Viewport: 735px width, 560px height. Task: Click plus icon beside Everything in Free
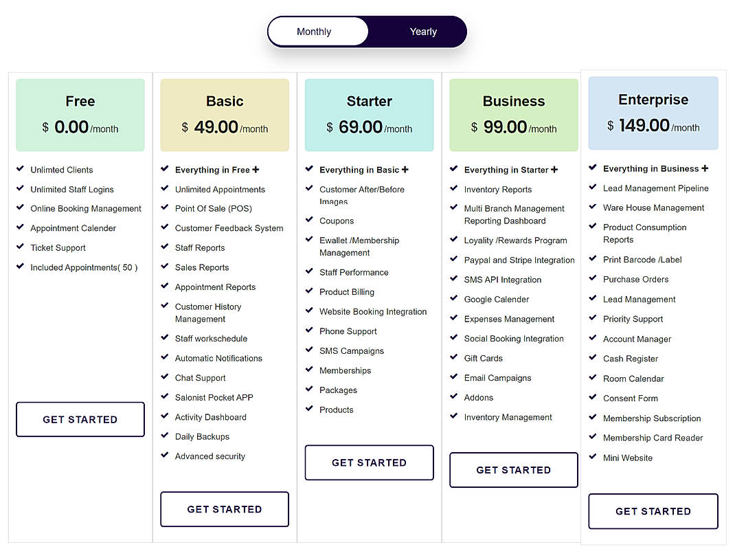(x=256, y=169)
